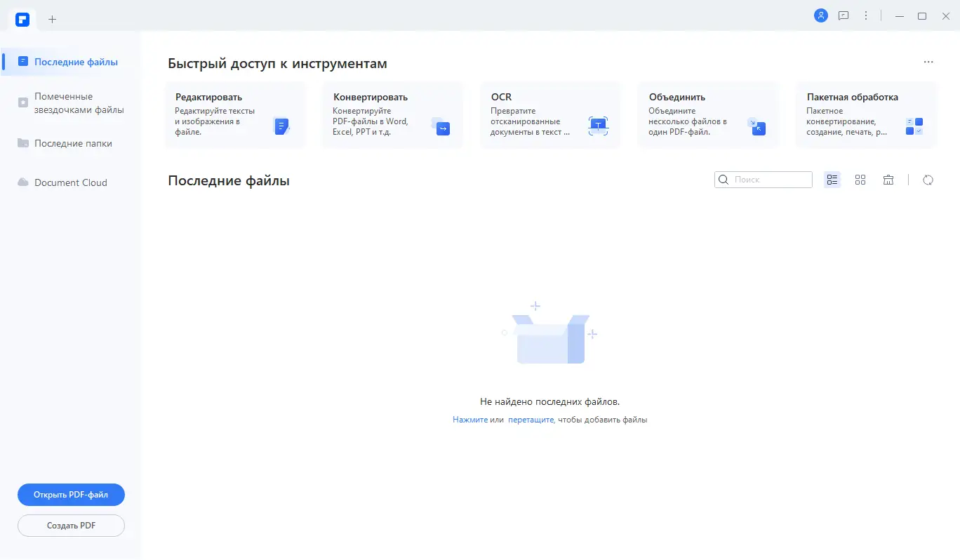
Task: Clear recent files with the trash icon
Action: pyautogui.click(x=888, y=180)
